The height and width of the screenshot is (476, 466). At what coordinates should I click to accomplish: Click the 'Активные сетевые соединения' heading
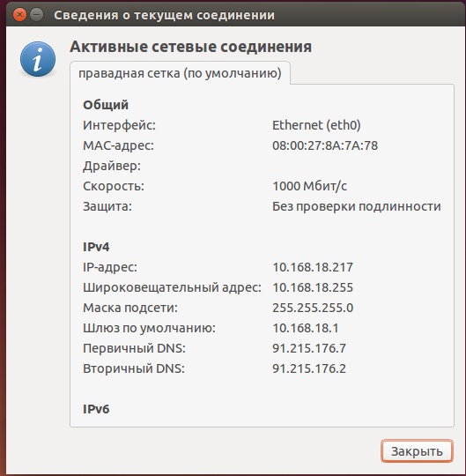click(x=191, y=47)
